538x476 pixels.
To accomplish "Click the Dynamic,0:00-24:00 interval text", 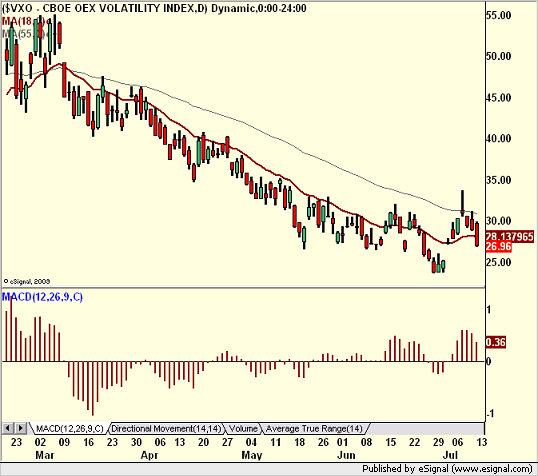I will pos(259,8).
